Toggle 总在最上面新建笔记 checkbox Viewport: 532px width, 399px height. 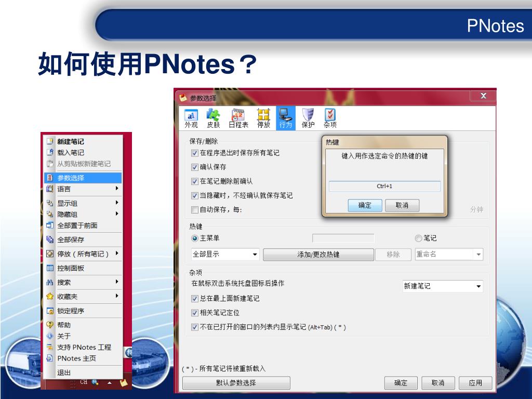(194, 299)
